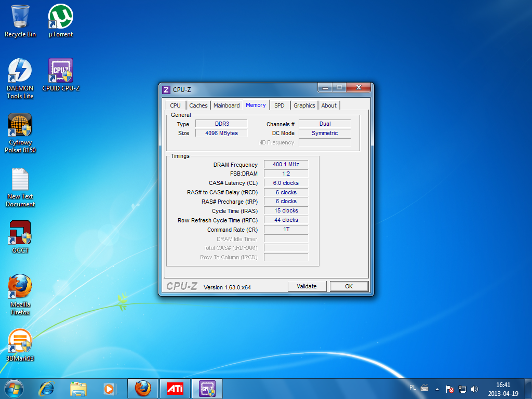Viewport: 532px width, 399px height.
Task: Click the Mozilla Firefox desktop shortcut
Action: pyautogui.click(x=20, y=287)
